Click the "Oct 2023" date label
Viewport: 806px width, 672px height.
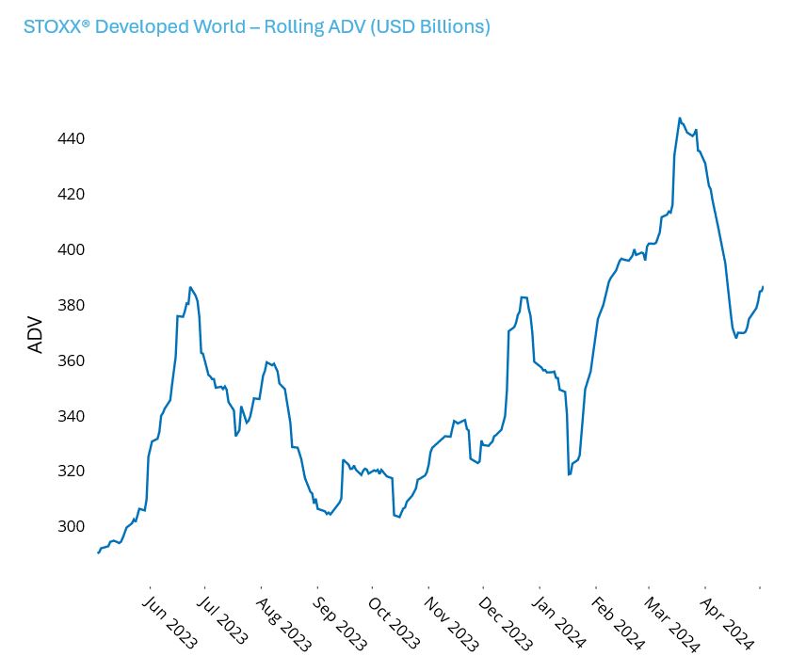click(x=395, y=623)
